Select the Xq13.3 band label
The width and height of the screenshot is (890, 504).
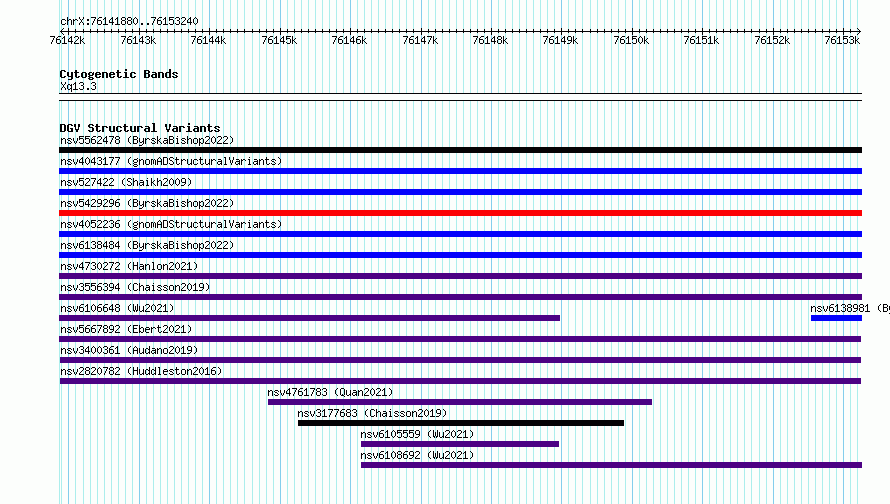click(78, 86)
